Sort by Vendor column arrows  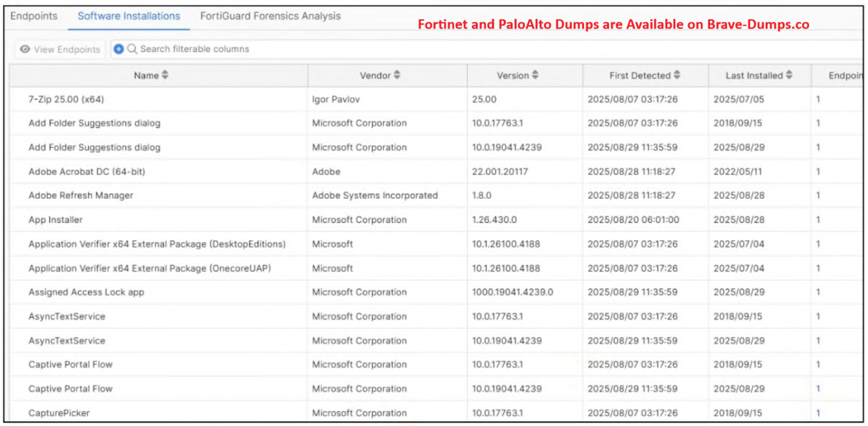(x=397, y=75)
